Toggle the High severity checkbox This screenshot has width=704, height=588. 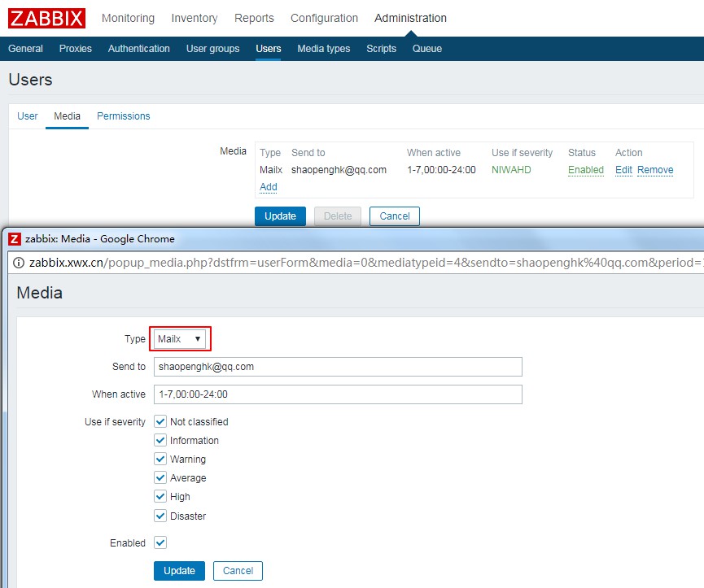click(x=160, y=496)
